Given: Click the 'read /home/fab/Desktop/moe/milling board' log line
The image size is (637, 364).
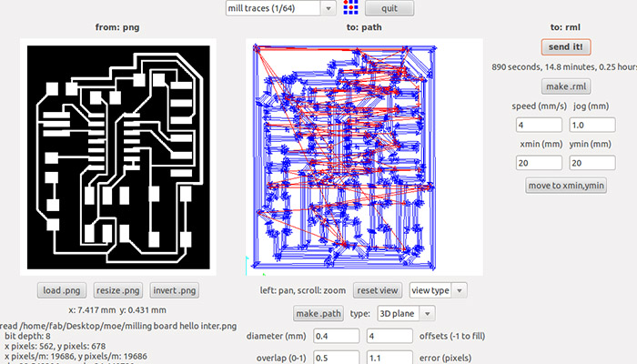Looking at the screenshot, I should pos(118,326).
